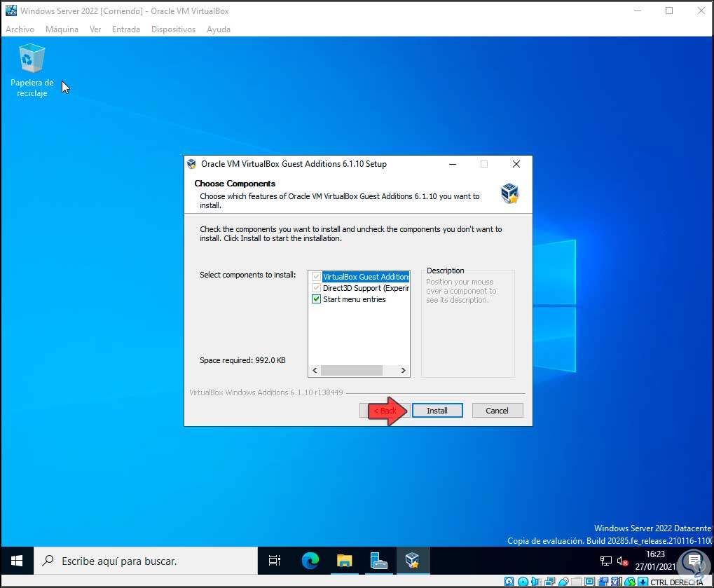Image resolution: width=714 pixels, height=588 pixels.
Task: Click VirtualBox virtualization 'V' status icon
Action: (x=616, y=582)
